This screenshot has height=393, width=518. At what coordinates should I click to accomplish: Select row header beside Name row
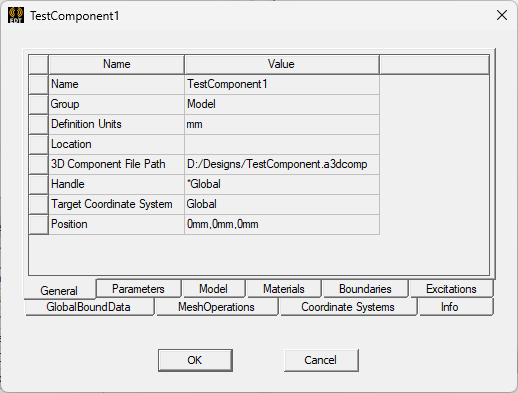pos(39,84)
